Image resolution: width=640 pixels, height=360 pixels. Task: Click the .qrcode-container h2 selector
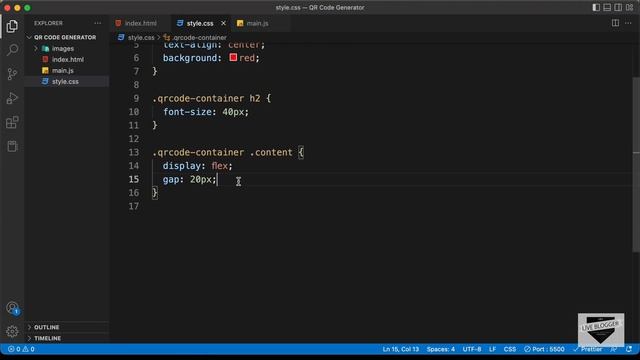coord(206,98)
